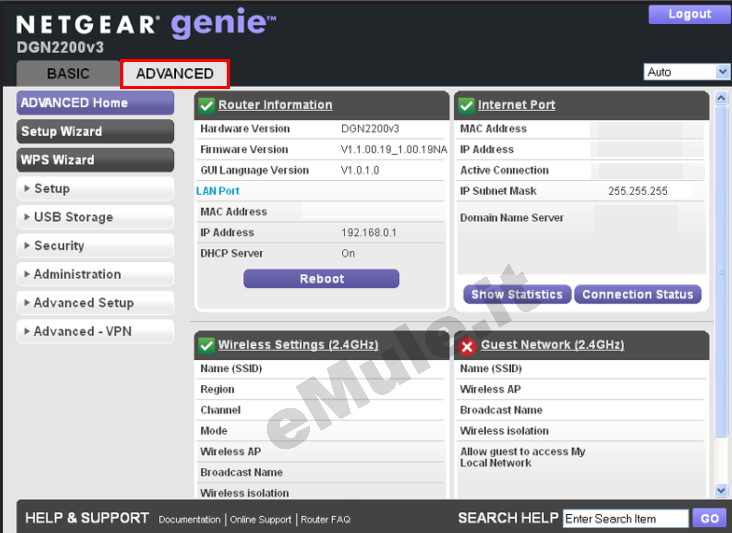Open the Router Information link
The image size is (732, 533).
[275, 105]
